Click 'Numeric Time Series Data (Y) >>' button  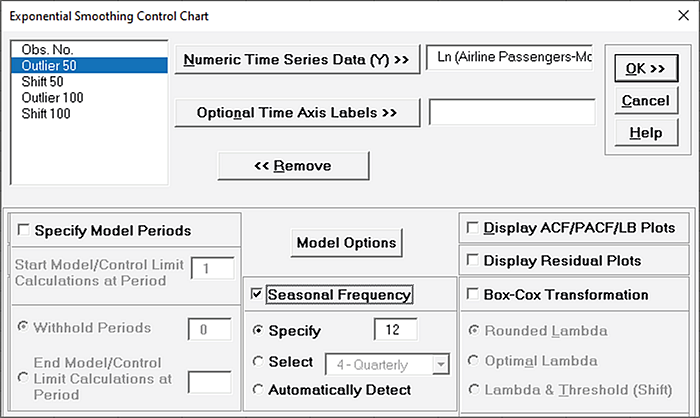point(295,60)
